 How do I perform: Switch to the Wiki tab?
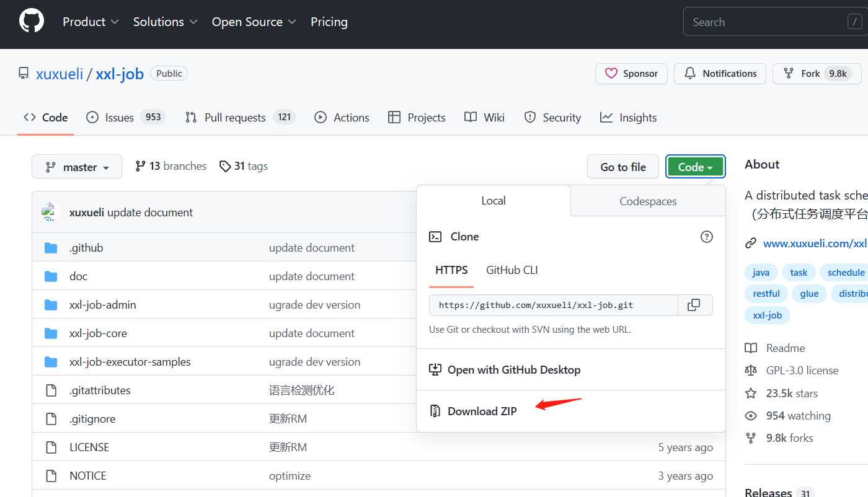pos(485,118)
